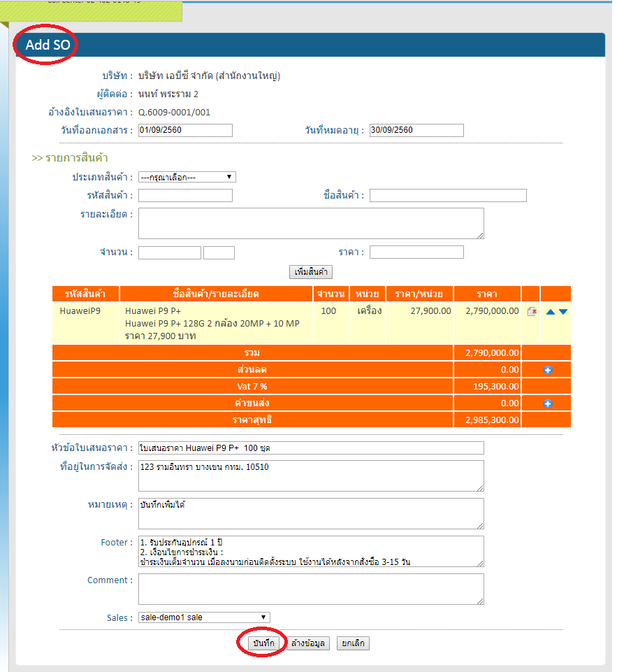617x672 pixels.
Task: Click the เพิ่มสินค้า add product button
Action: point(311,272)
